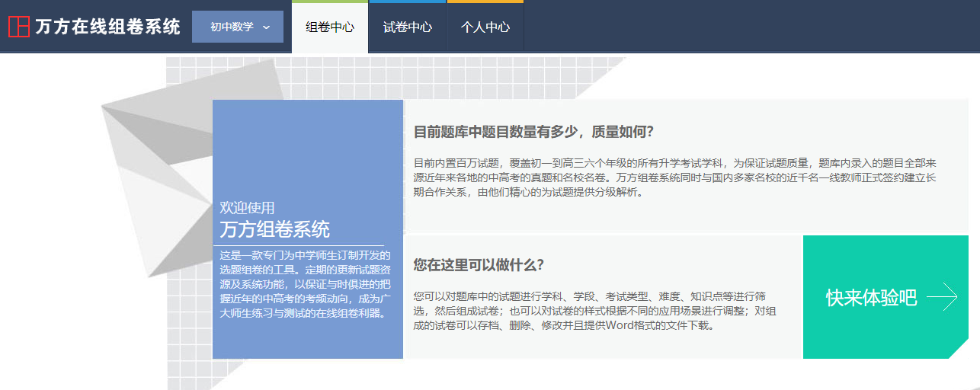Image resolution: width=980 pixels, height=390 pixels.
Task: Open the 试卷中心 tab
Action: 408,27
